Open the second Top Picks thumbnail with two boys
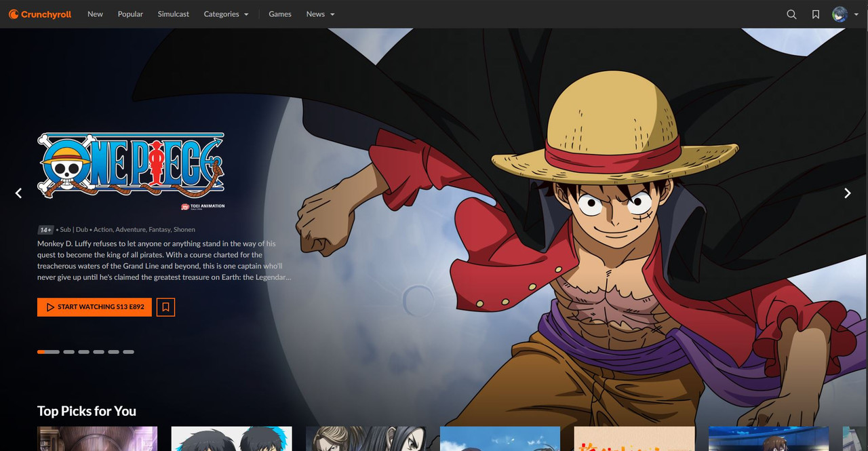The image size is (868, 451). tap(232, 439)
